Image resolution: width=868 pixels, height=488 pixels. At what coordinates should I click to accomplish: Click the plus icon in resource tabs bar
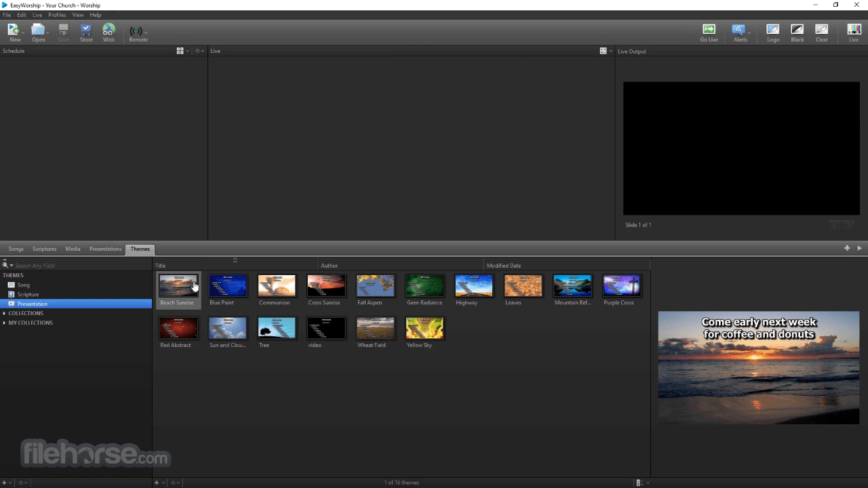coord(847,248)
